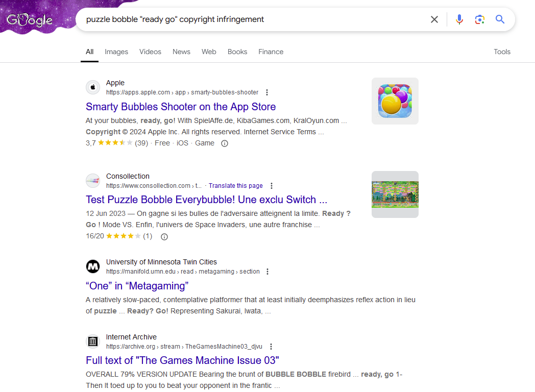The height and width of the screenshot is (392, 535).
Task: Switch to the News tab
Action: click(x=181, y=52)
